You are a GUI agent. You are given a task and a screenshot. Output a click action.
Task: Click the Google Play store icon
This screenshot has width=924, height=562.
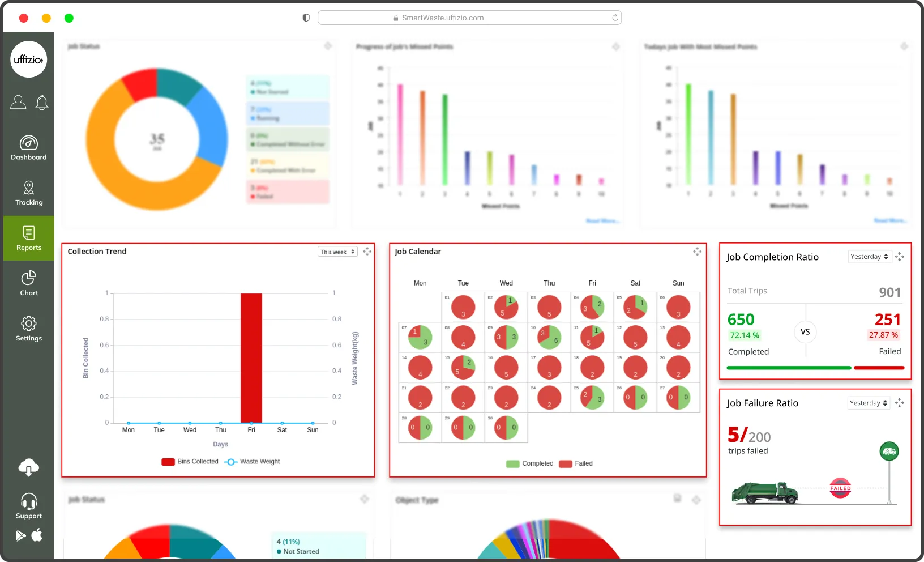[x=21, y=535]
